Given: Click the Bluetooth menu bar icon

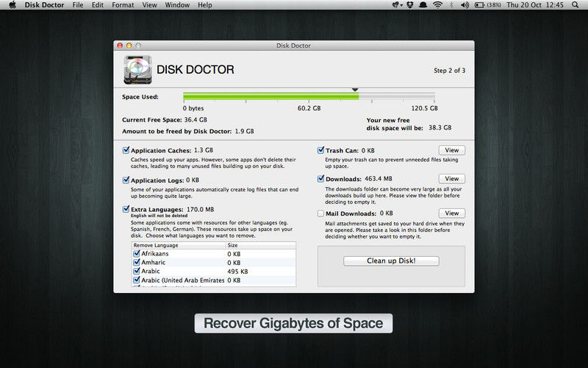Looking at the screenshot, I should (451, 5).
